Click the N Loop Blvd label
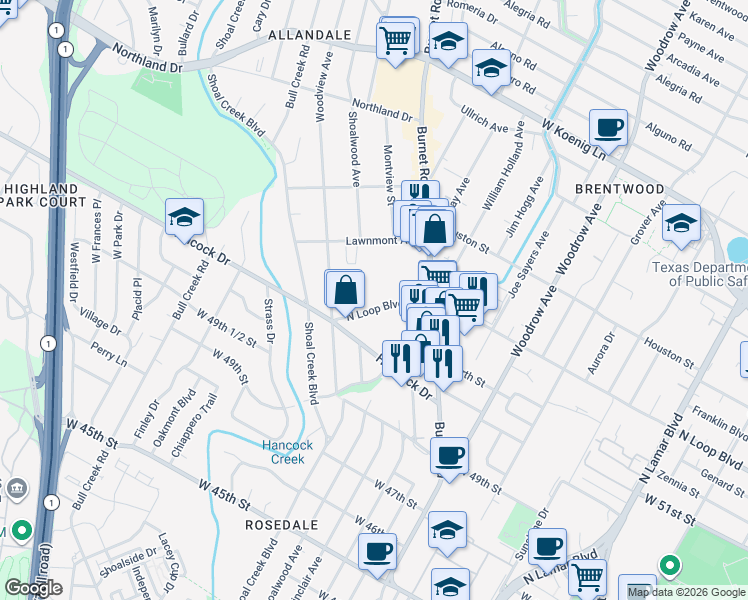The height and width of the screenshot is (600, 748). 710,448
